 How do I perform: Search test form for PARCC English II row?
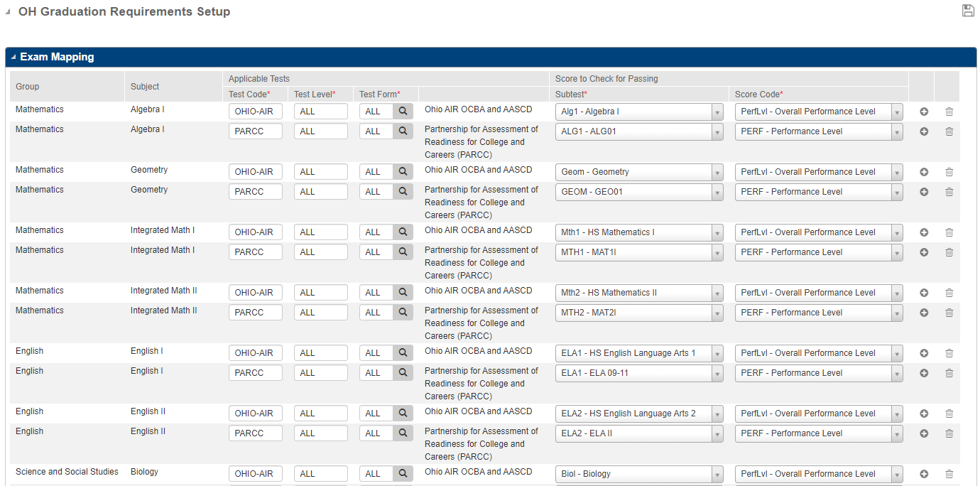(x=403, y=433)
